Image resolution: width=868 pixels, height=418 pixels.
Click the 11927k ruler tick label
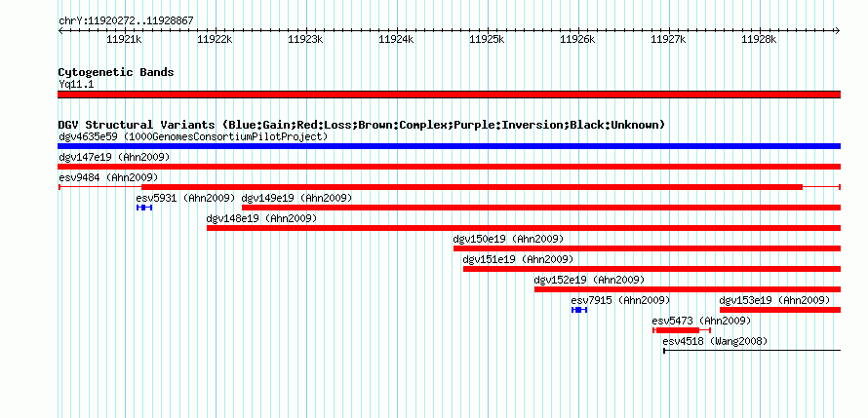coord(669,39)
